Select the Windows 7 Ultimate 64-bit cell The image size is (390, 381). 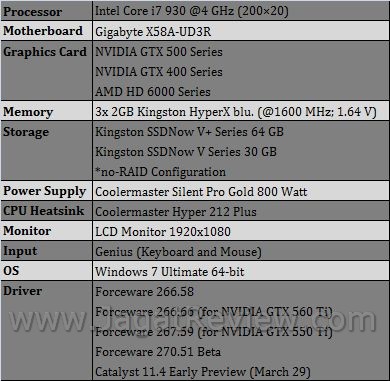(x=241, y=271)
